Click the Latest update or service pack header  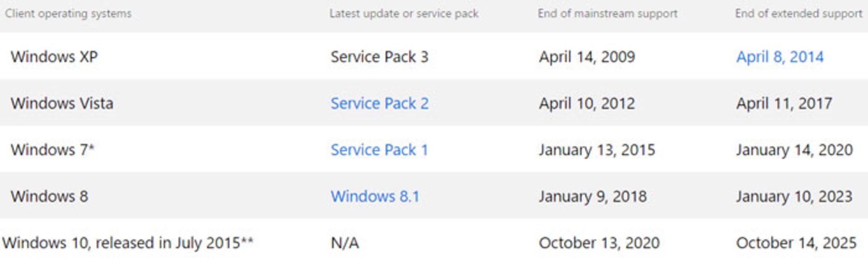coord(404,14)
